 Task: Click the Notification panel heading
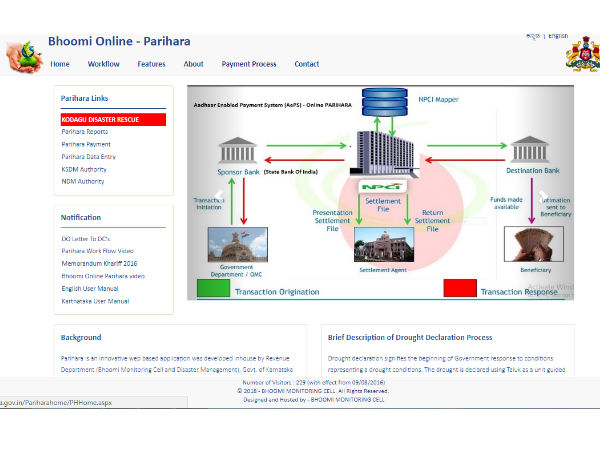pyautogui.click(x=81, y=217)
